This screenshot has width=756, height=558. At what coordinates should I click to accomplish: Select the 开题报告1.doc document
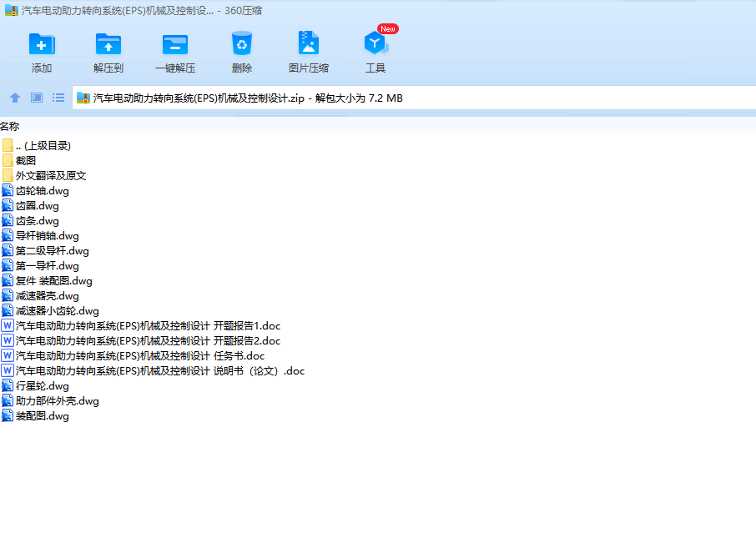point(141,326)
